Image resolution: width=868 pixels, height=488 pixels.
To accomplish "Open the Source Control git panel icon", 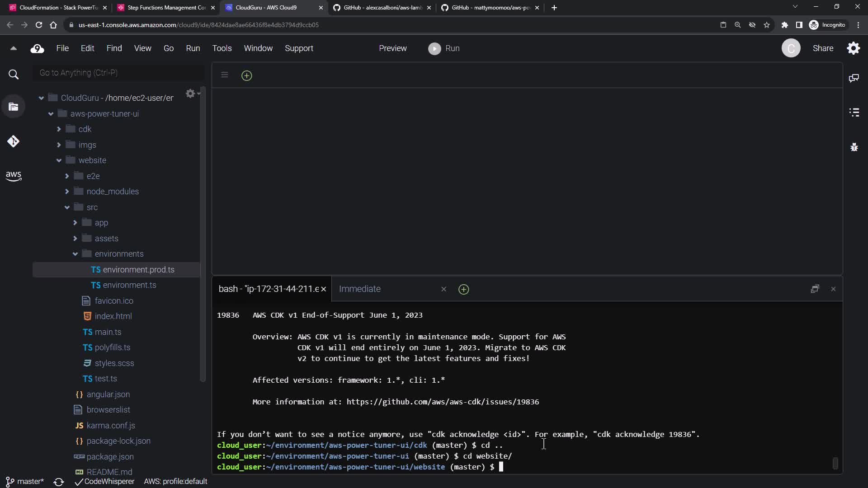I will (x=13, y=141).
